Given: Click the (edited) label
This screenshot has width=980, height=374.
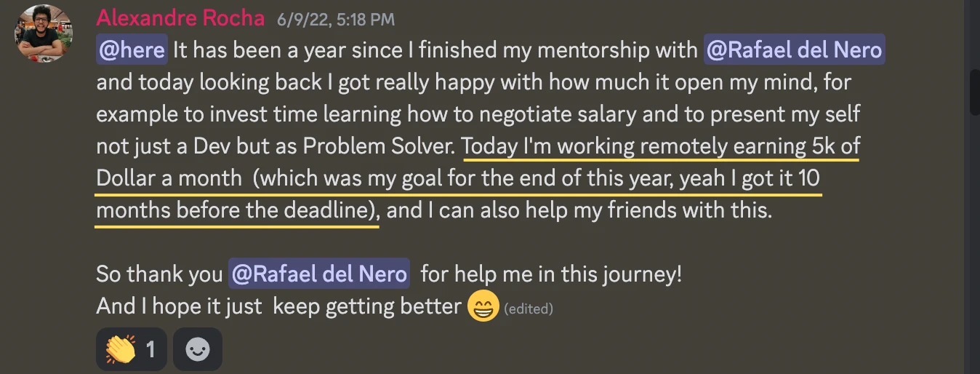Looking at the screenshot, I should [x=529, y=309].
